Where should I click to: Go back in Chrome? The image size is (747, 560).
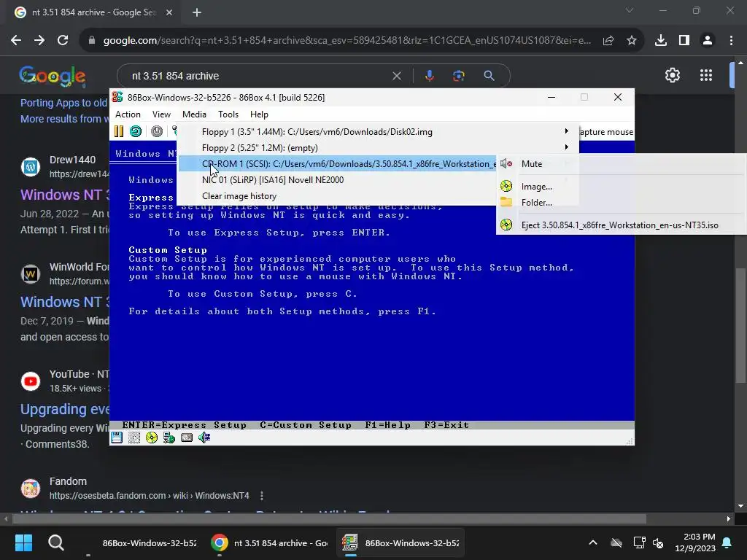[16, 41]
